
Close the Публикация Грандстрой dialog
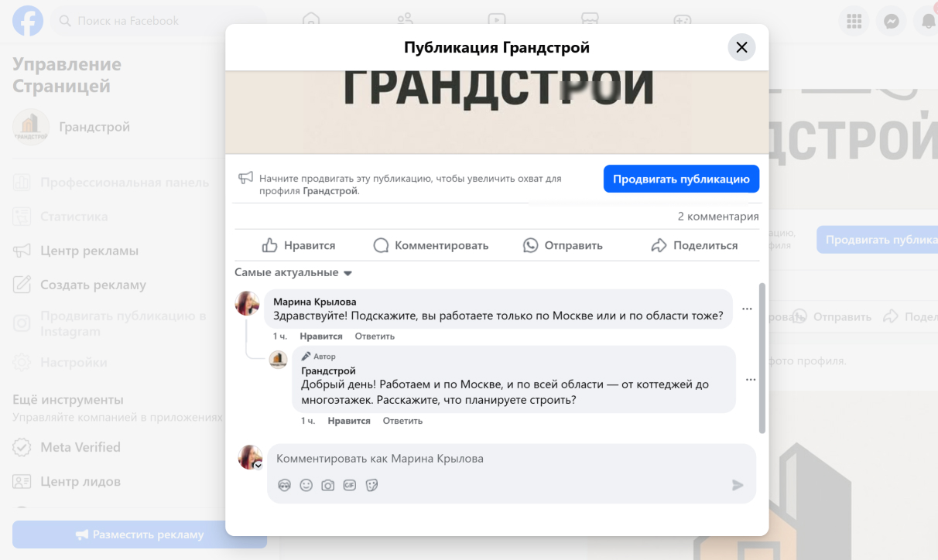pos(741,47)
